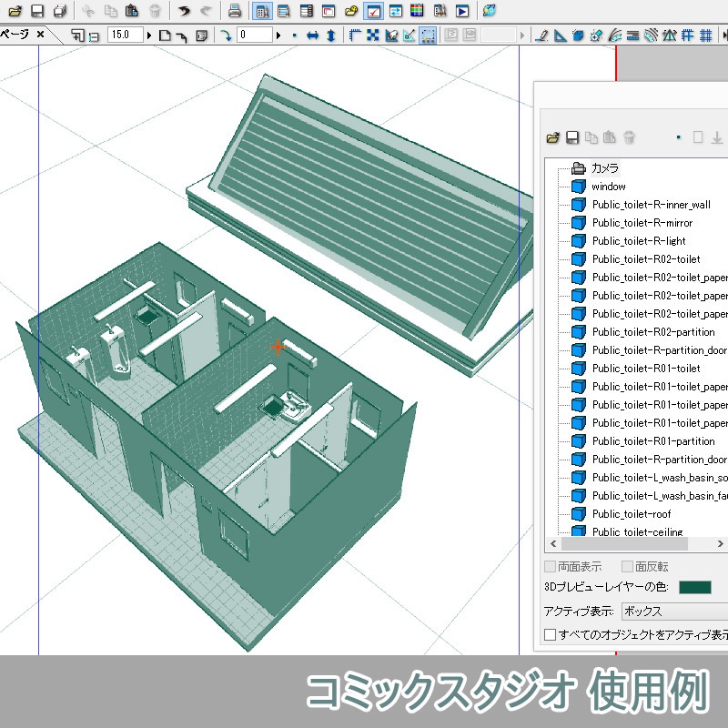This screenshot has height=728, width=728.
Task: Save the 3D layer settings
Action: [571, 136]
